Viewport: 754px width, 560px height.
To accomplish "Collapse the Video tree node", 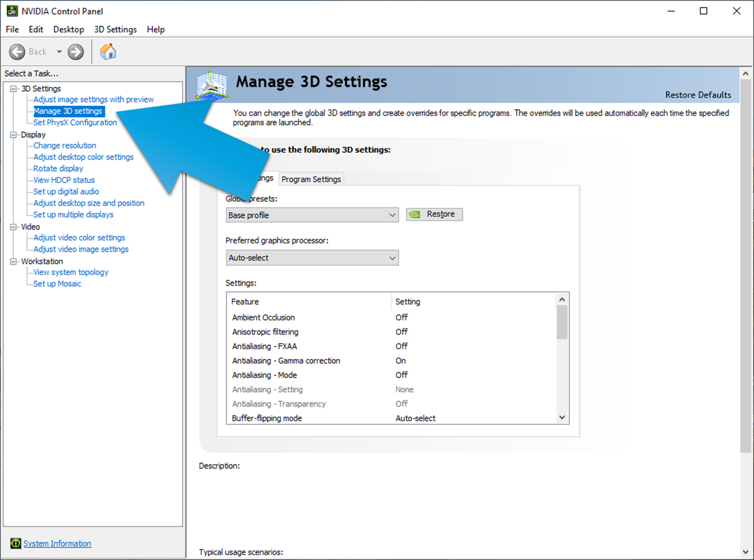I will tap(13, 227).
